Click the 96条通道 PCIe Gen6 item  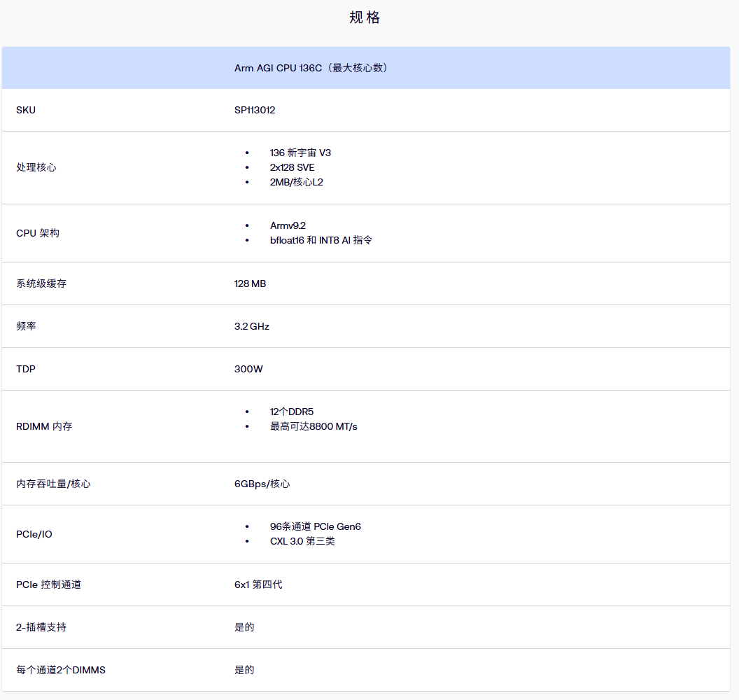(315, 526)
